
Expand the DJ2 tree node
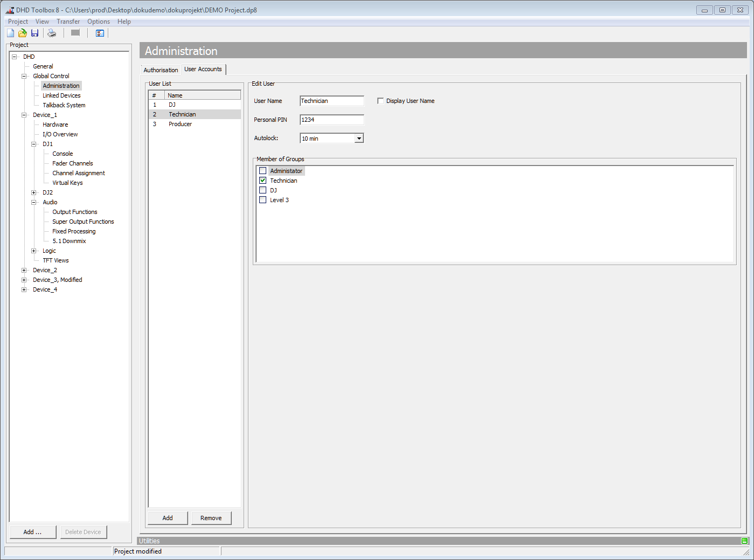pyautogui.click(x=33, y=192)
